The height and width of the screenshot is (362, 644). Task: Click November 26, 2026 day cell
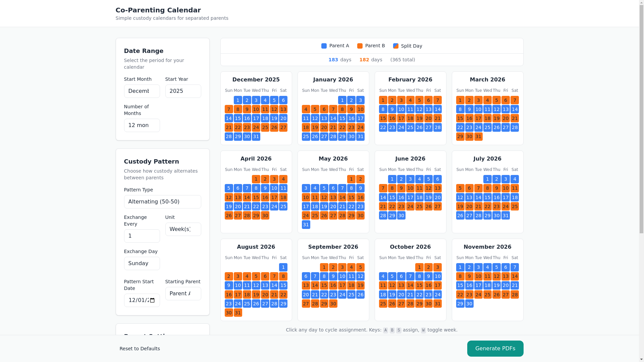pos(496,295)
